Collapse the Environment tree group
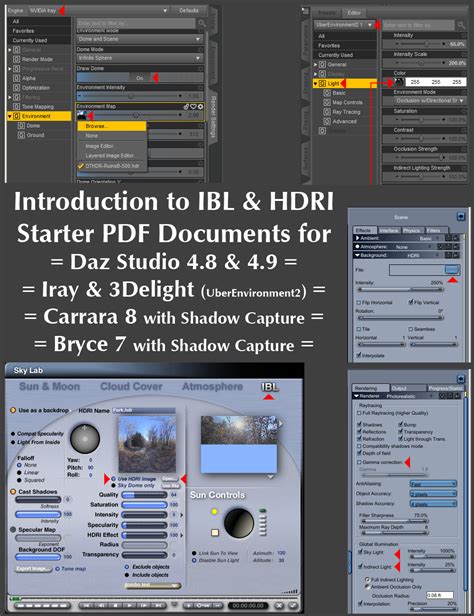Screen dimensions: 474x616 coord(10,116)
